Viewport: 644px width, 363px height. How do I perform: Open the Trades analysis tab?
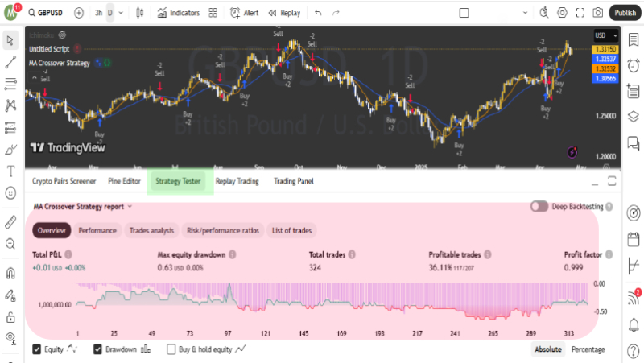[151, 230]
